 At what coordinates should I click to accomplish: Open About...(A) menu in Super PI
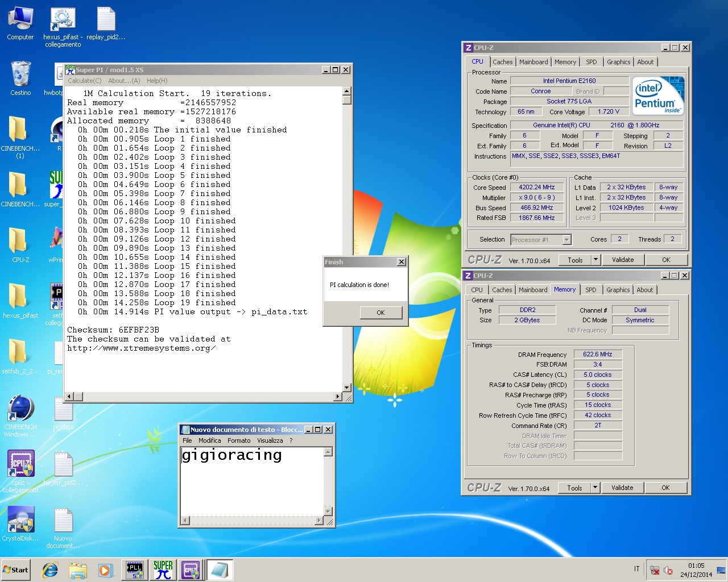(x=124, y=81)
